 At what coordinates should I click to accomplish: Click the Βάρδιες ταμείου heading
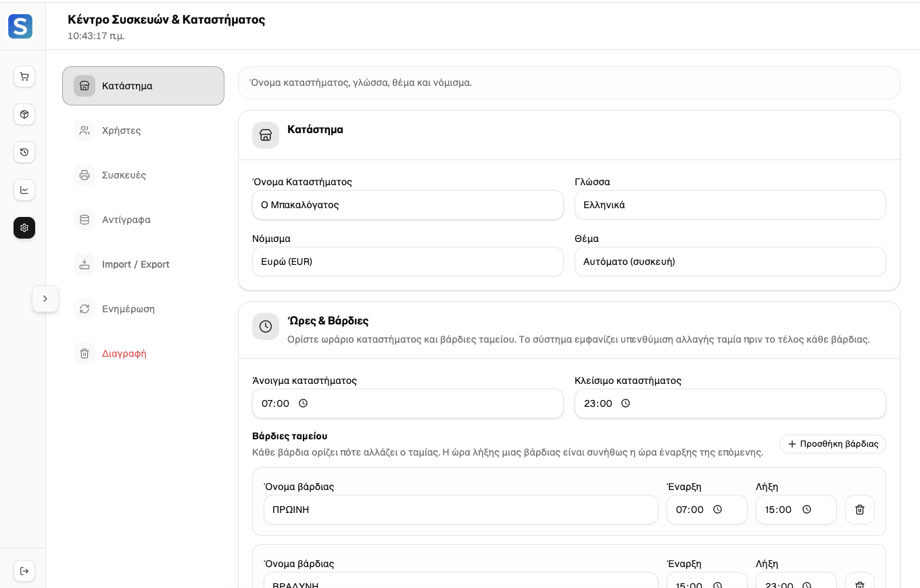[290, 436]
